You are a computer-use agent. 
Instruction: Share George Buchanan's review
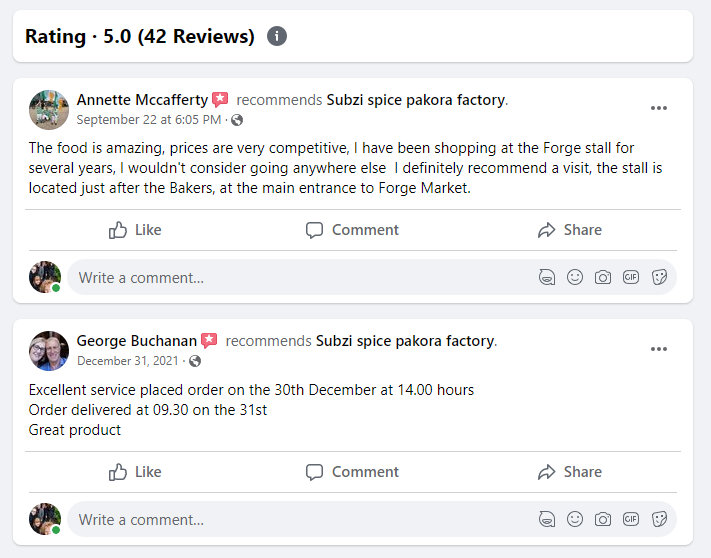tap(569, 472)
